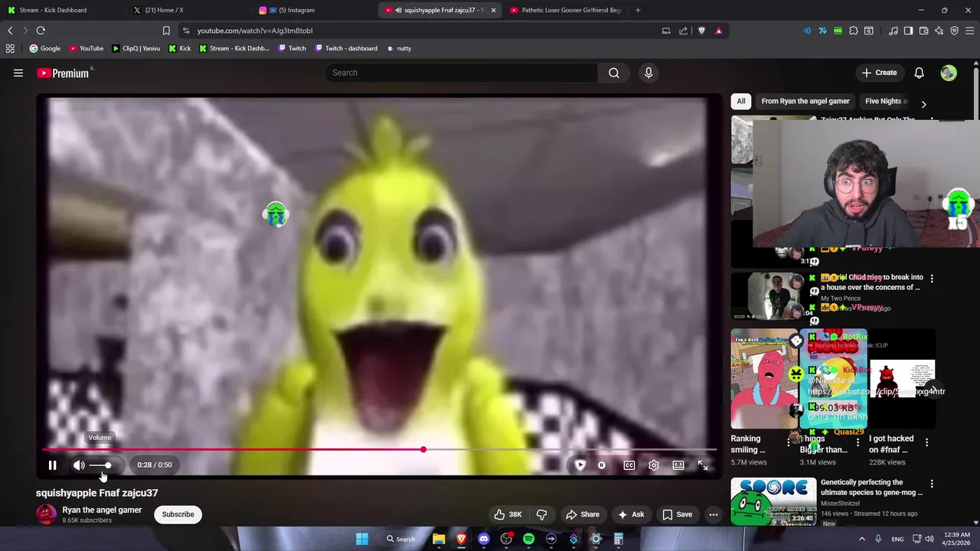Open the account avatar menu
This screenshot has width=980, height=551.
[949, 73]
